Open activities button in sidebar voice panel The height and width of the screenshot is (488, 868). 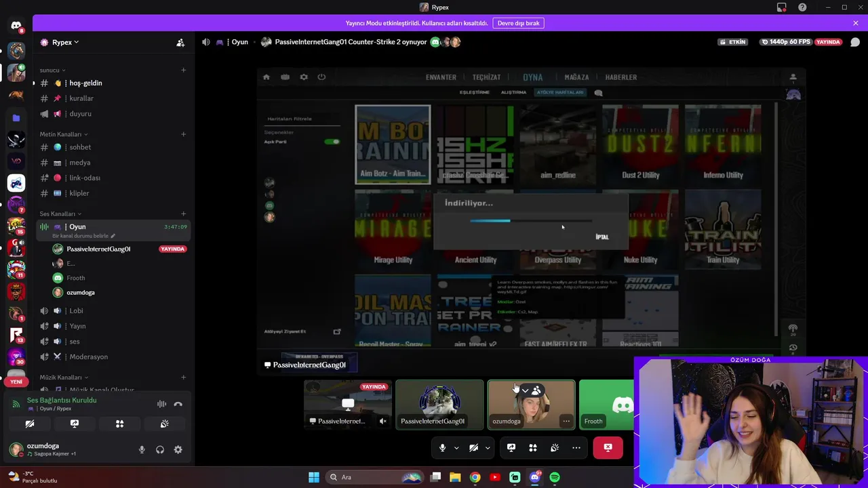(119, 424)
